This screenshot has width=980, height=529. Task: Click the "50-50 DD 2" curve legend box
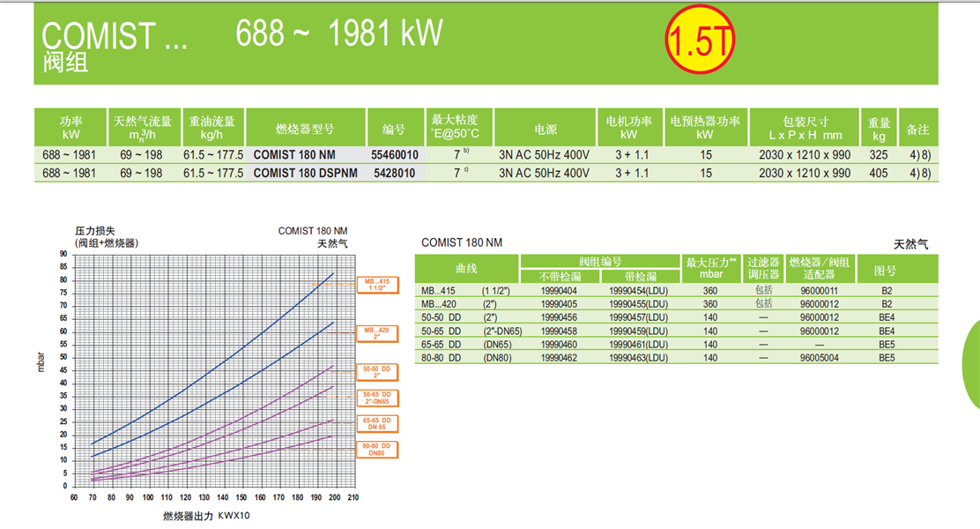377,372
